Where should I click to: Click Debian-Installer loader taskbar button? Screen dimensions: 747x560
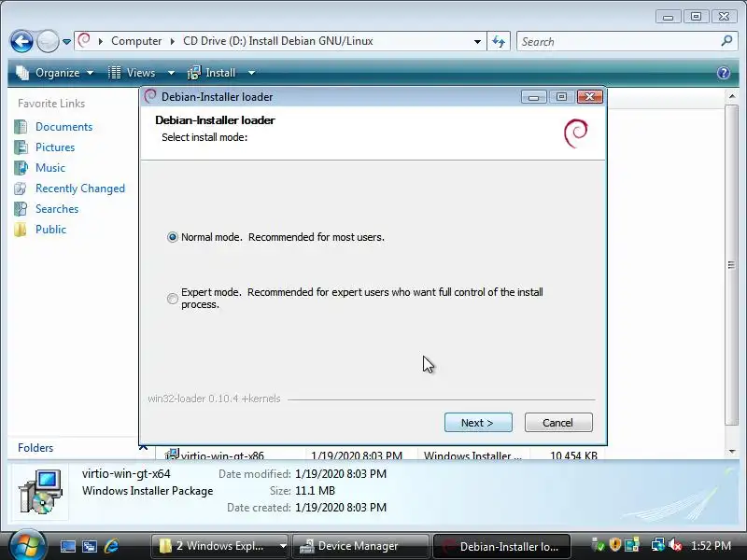(501, 546)
